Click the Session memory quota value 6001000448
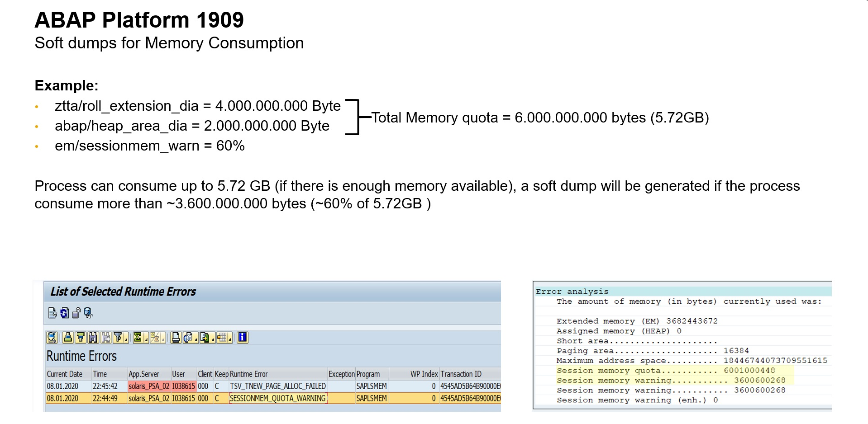 749,370
